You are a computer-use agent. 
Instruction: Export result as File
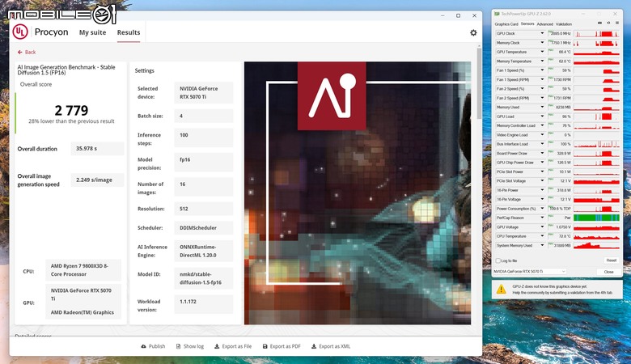pyautogui.click(x=233, y=346)
